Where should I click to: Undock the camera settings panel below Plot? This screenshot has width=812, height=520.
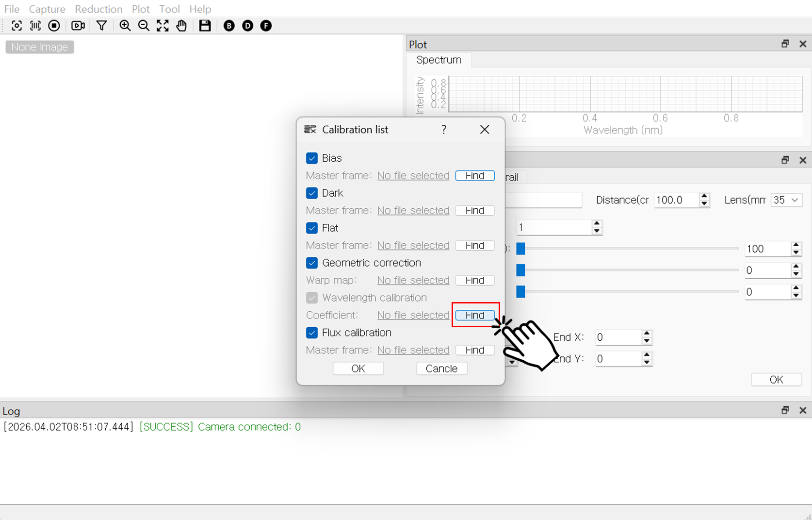[785, 160]
